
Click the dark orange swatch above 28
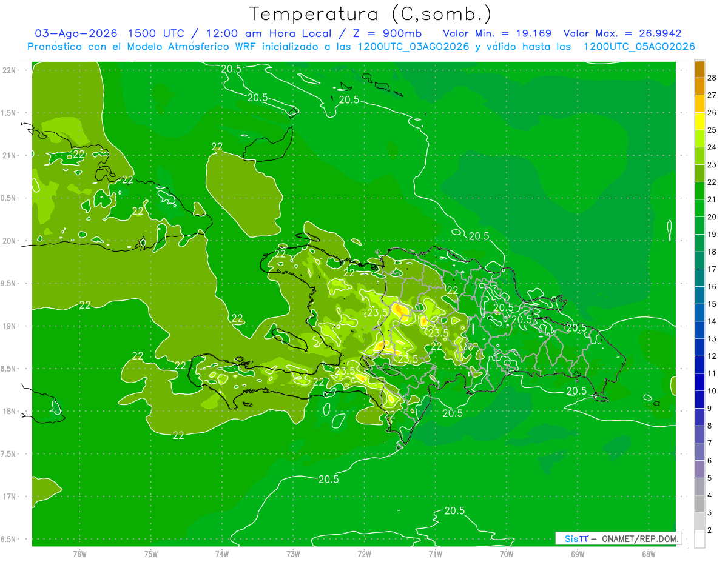click(699, 69)
